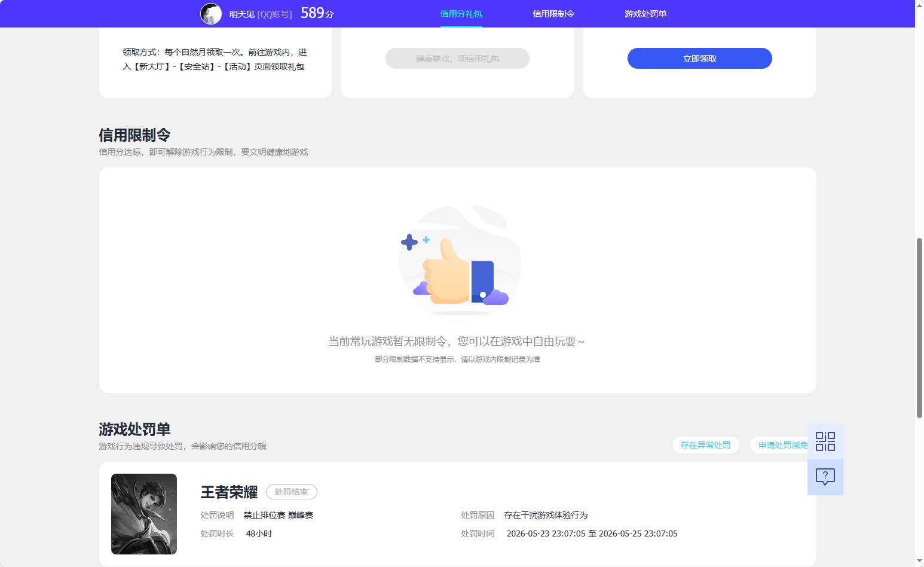Click the 信用分达标 subtitle under 信用限制令
This screenshot has width=924, height=567.
pyautogui.click(x=203, y=152)
